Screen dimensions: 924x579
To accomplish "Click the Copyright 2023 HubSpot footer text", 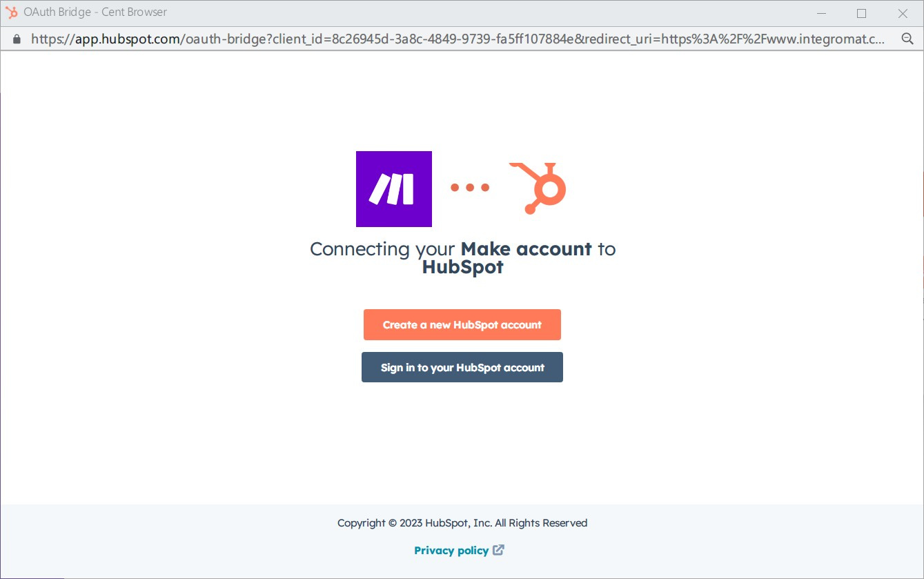I will pyautogui.click(x=462, y=522).
